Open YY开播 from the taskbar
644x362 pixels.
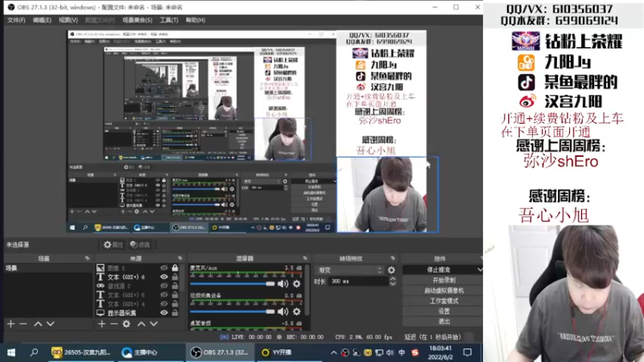(277, 352)
